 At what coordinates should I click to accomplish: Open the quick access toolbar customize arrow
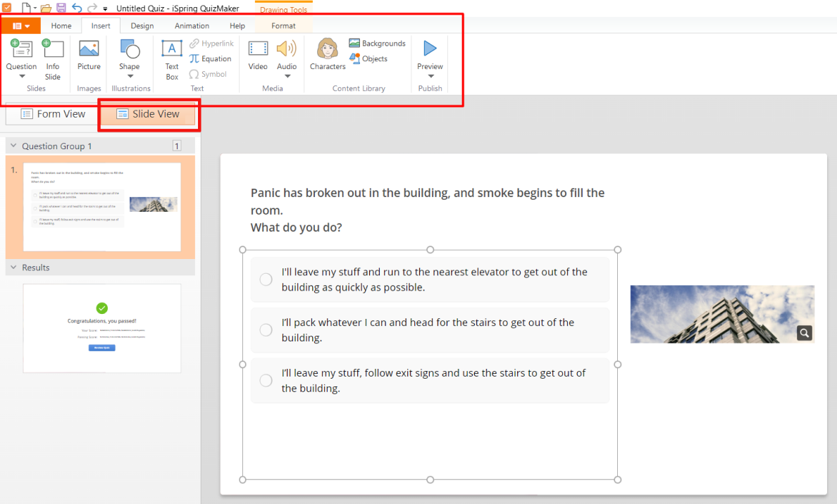click(x=105, y=9)
